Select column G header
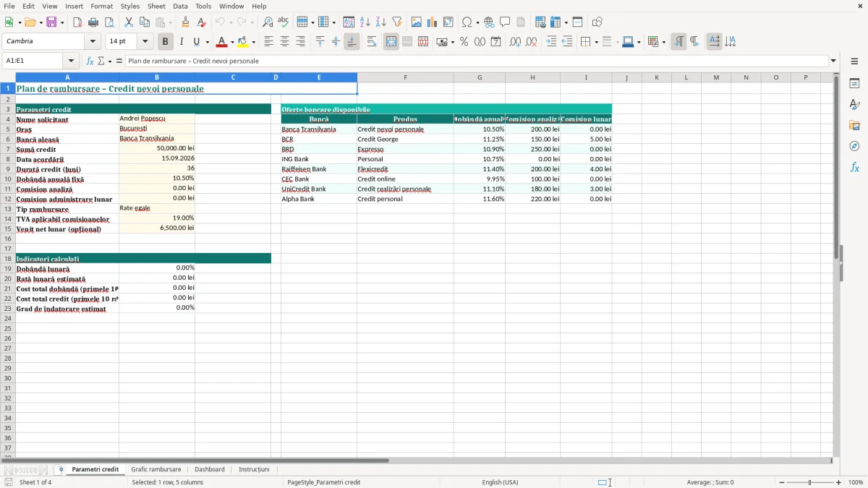Image resolution: width=868 pixels, height=488 pixels. 480,77
